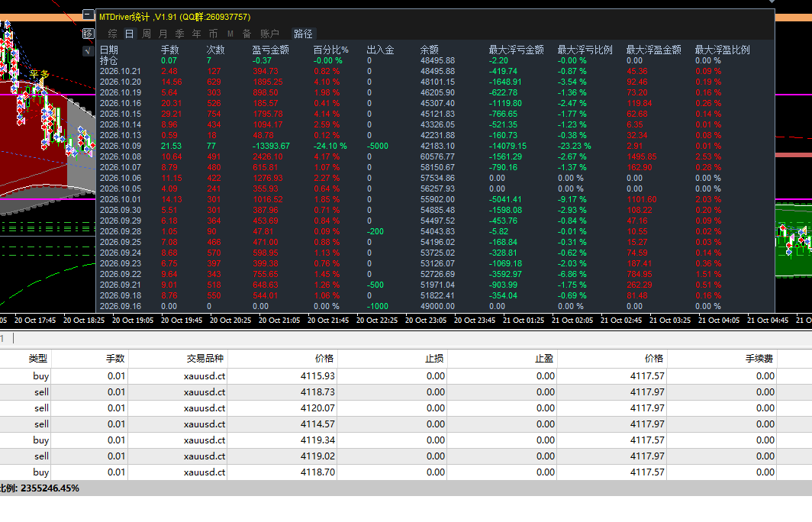Switch to the 综 summary tab
Image resolution: width=812 pixels, height=522 pixels.
point(112,34)
